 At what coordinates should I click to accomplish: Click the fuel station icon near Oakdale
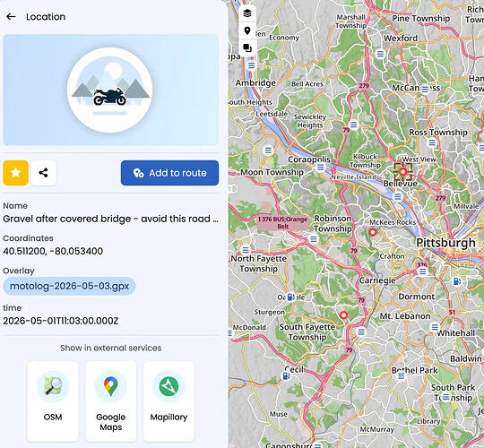click(290, 297)
